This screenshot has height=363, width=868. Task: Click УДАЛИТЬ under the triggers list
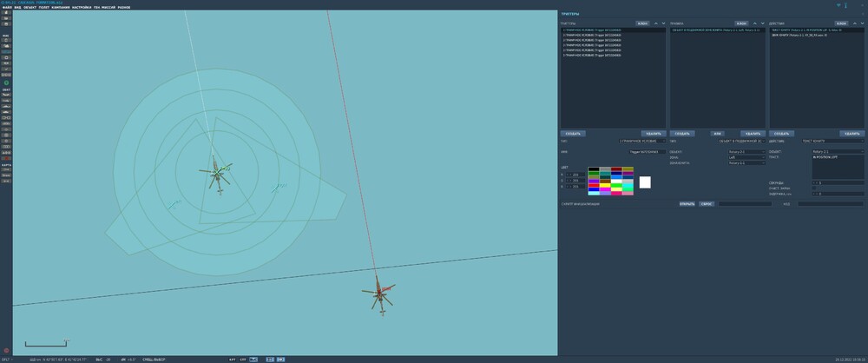click(x=654, y=134)
